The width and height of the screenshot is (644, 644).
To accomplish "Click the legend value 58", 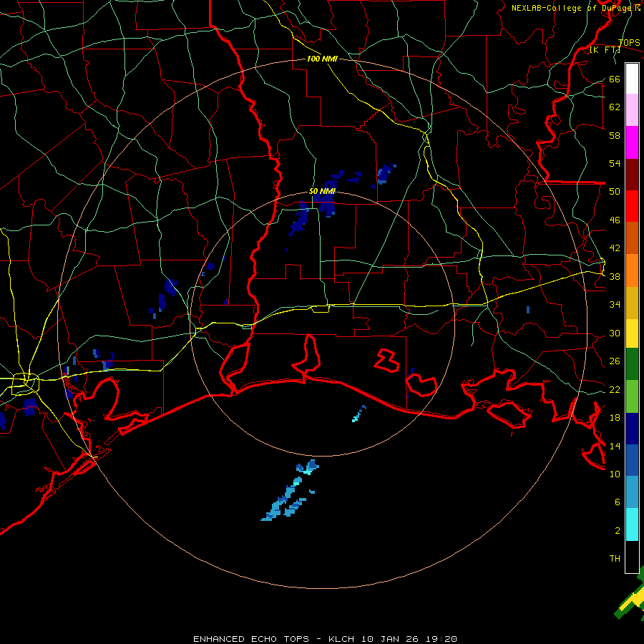I will (615, 135).
